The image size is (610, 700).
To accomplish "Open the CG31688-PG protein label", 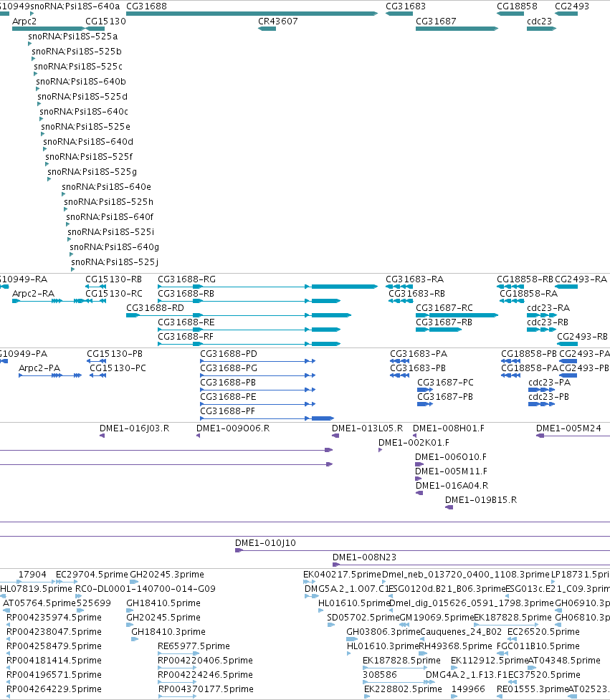I will (229, 368).
